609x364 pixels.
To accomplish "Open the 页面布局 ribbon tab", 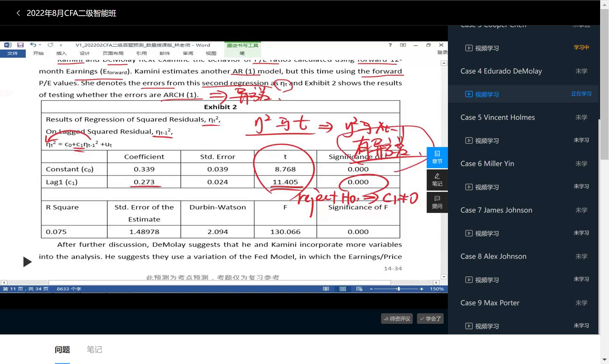I will click(x=113, y=53).
